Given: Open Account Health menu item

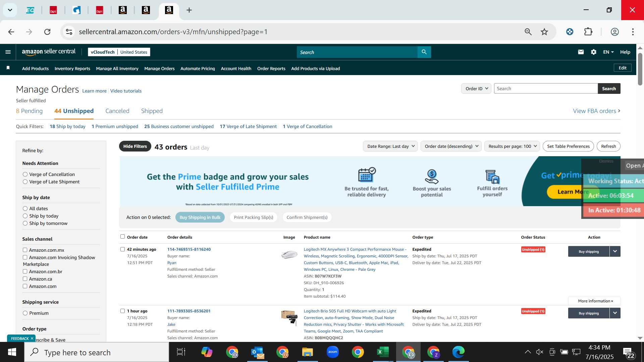Looking at the screenshot, I should 236,68.
